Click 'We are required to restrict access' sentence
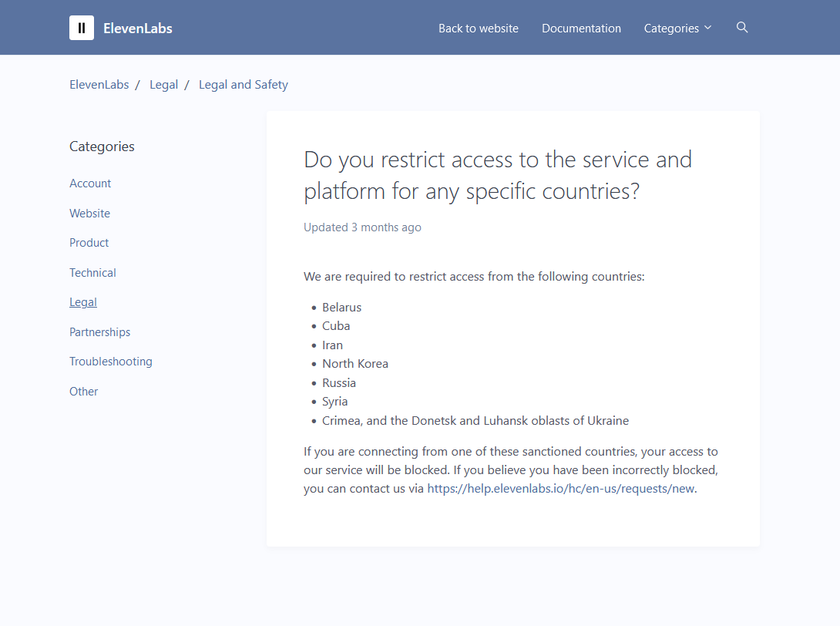Image resolution: width=840 pixels, height=626 pixels. [x=474, y=277]
